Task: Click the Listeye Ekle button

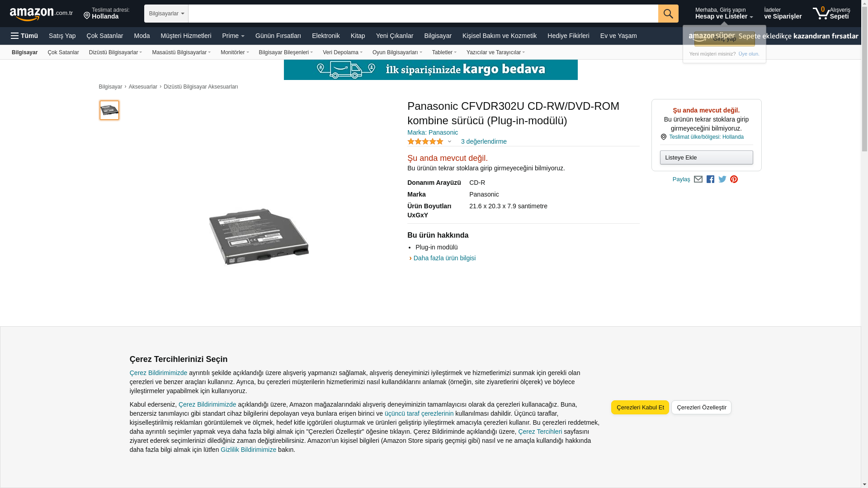Action: [x=706, y=157]
